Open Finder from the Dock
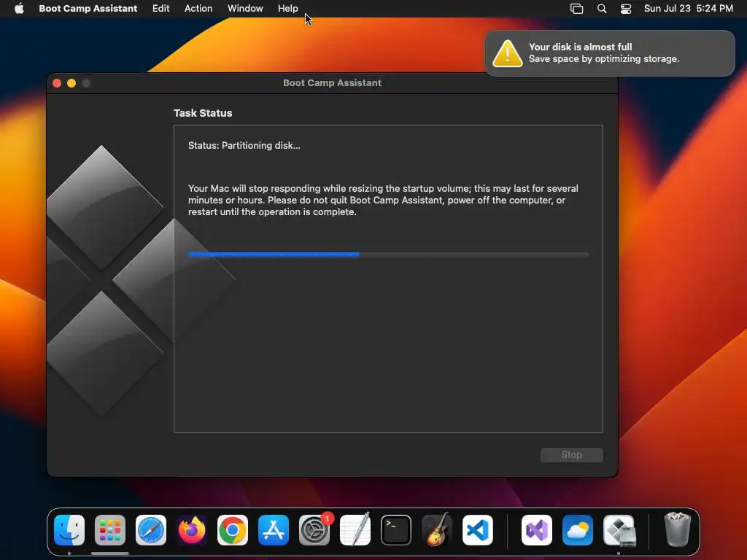747x560 pixels. [69, 530]
